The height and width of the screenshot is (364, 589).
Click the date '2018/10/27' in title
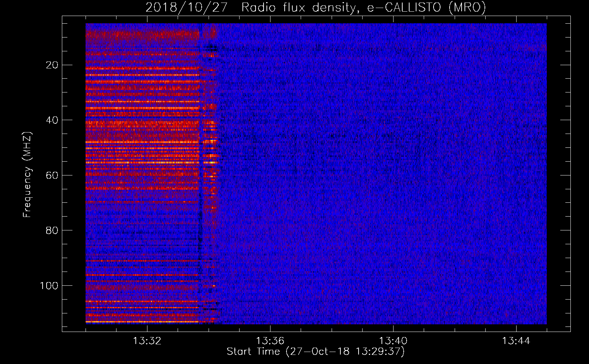point(187,7)
